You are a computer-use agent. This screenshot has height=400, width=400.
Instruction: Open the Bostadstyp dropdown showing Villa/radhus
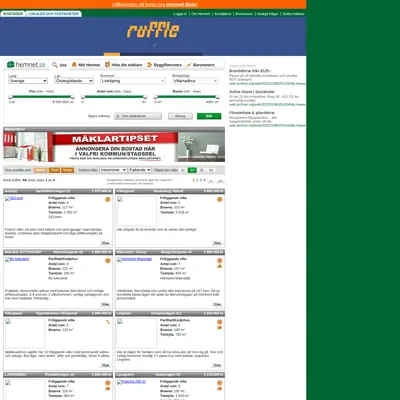(x=195, y=81)
